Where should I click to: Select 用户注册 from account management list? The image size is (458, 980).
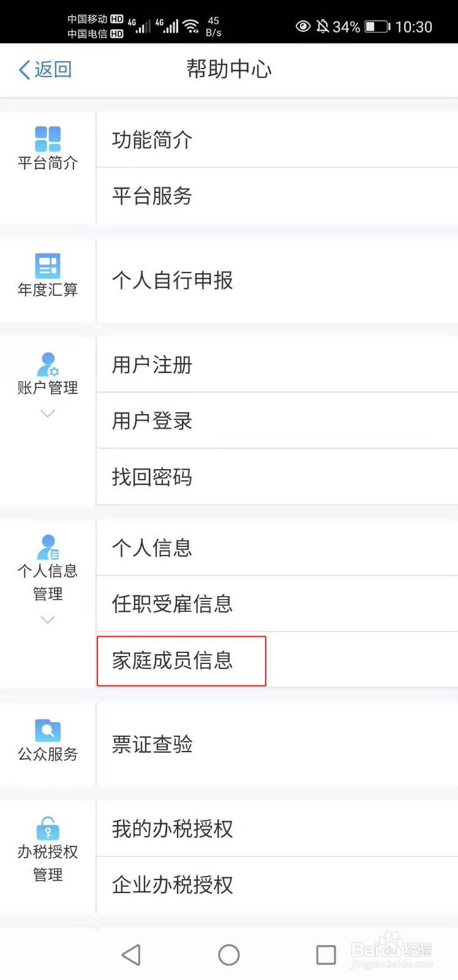tap(152, 364)
